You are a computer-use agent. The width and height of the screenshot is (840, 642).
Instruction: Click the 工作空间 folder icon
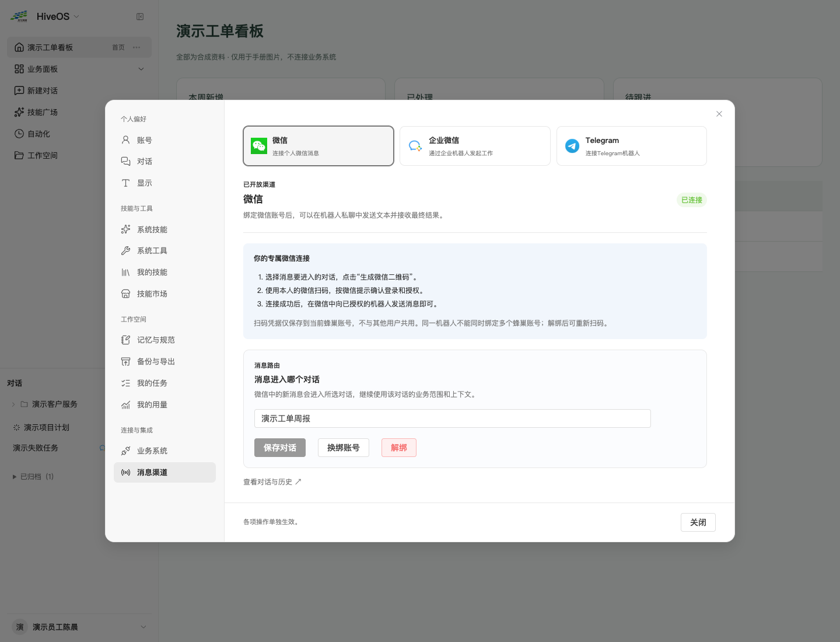coord(19,155)
